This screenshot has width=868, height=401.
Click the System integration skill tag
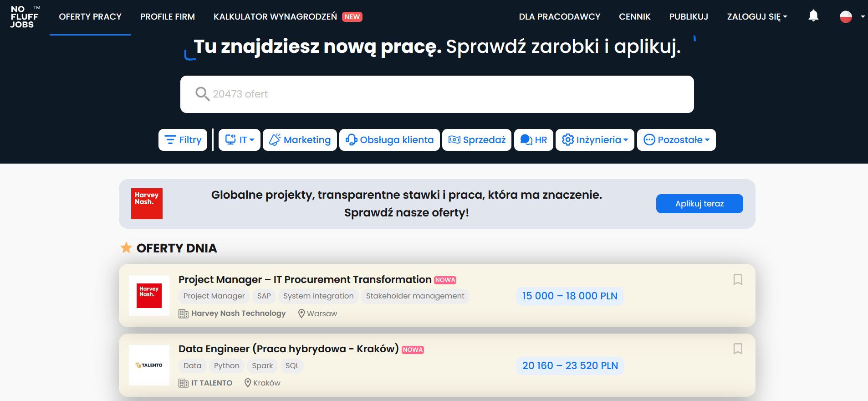click(318, 296)
